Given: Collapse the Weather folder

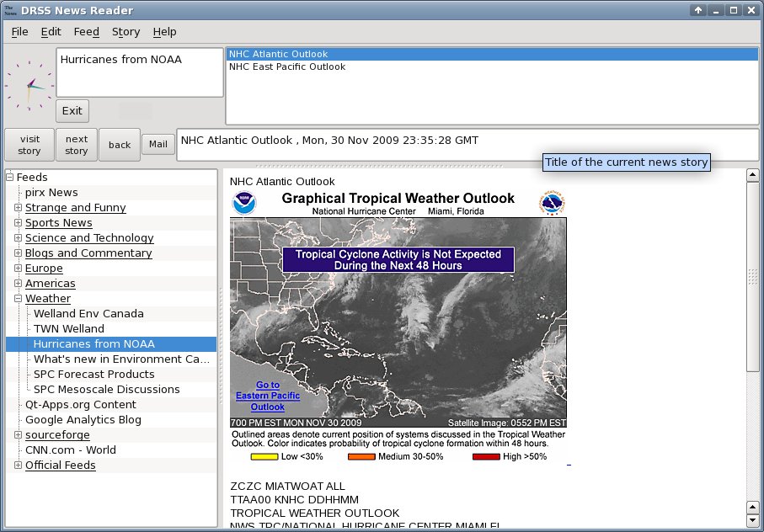Looking at the screenshot, I should click(18, 298).
